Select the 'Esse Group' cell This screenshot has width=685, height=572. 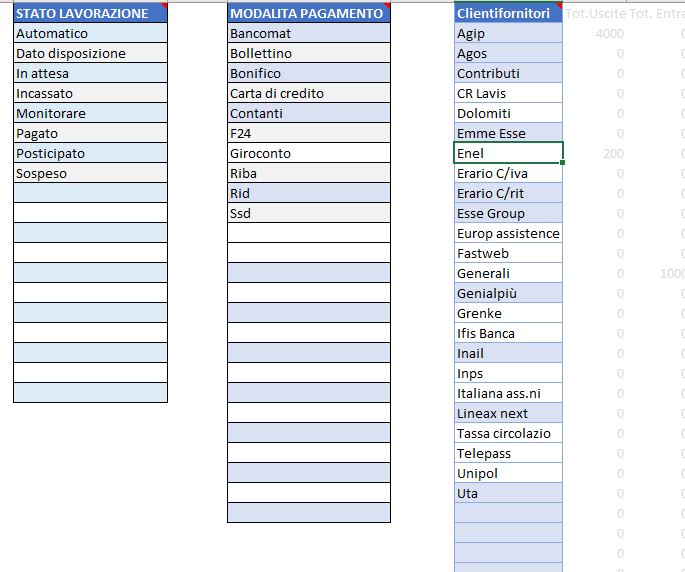[509, 214]
